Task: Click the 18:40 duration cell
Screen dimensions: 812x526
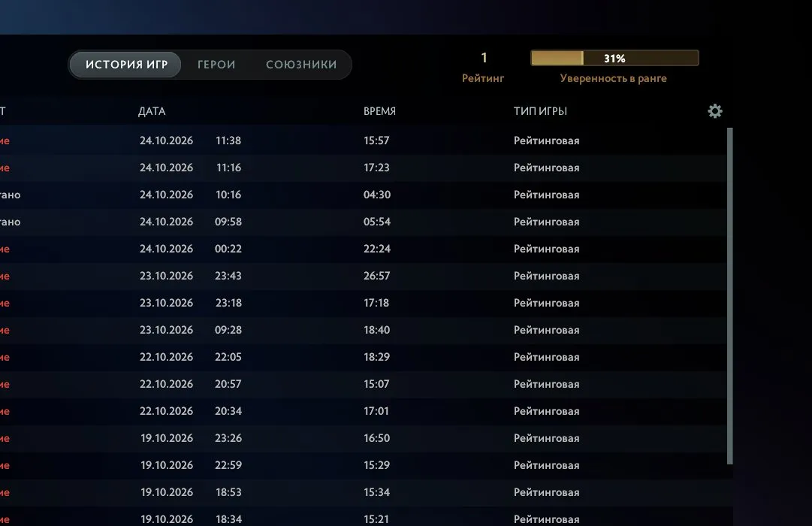Action: 376,330
